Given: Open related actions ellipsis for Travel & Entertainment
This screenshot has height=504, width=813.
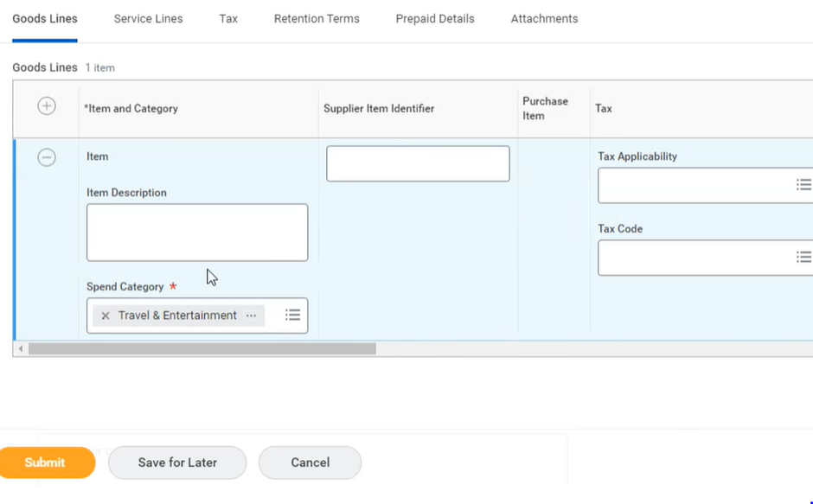Looking at the screenshot, I should (x=251, y=316).
